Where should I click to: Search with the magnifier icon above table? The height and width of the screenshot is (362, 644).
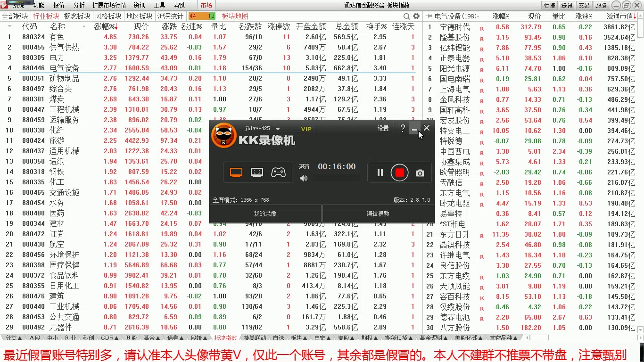click(x=406, y=16)
